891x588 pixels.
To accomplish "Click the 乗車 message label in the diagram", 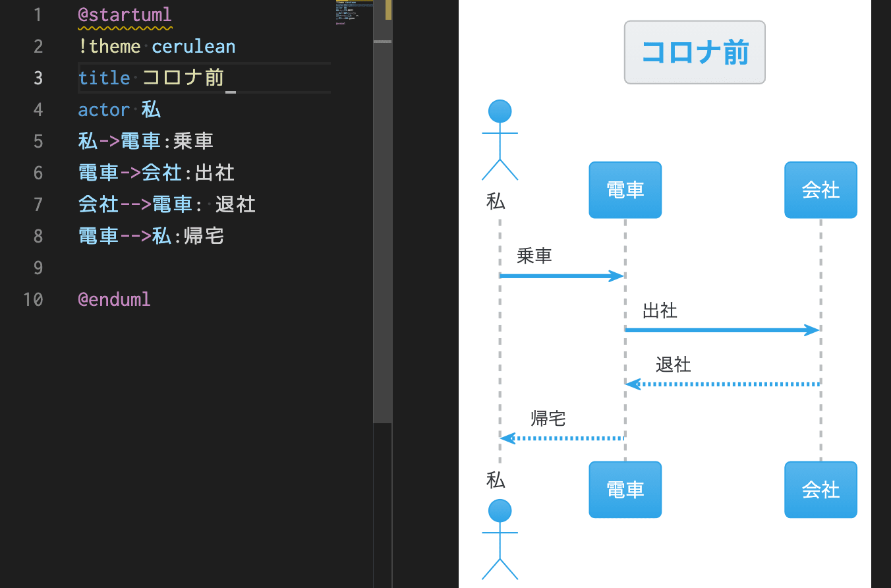I will click(x=534, y=256).
